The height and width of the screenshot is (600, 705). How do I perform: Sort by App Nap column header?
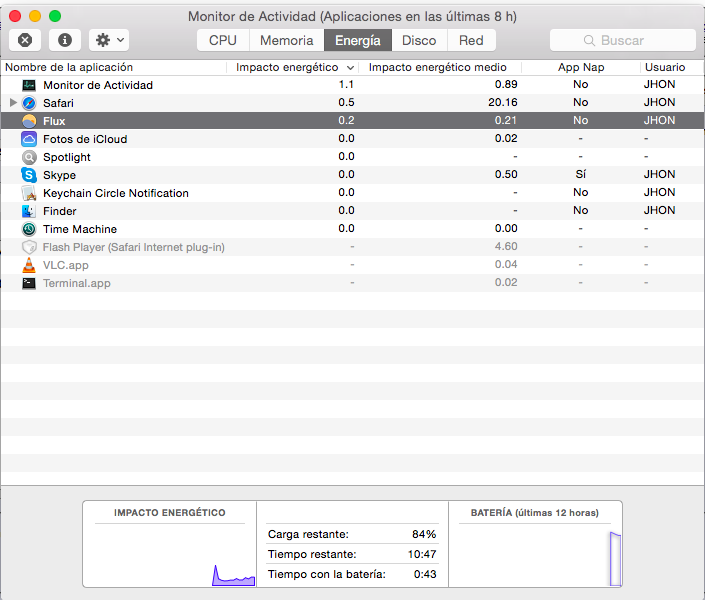pos(581,67)
